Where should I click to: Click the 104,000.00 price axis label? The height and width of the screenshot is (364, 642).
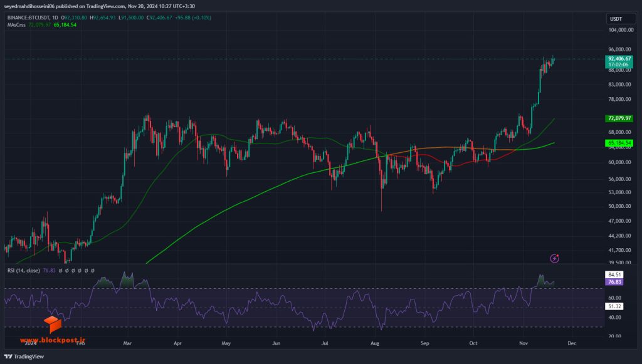coord(621,30)
